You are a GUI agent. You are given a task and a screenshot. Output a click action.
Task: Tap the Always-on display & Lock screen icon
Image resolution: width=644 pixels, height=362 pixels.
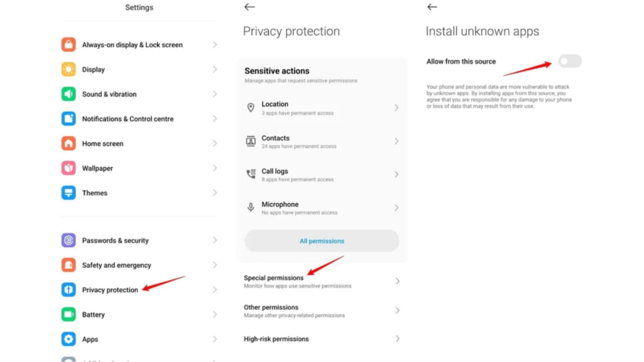coord(68,45)
